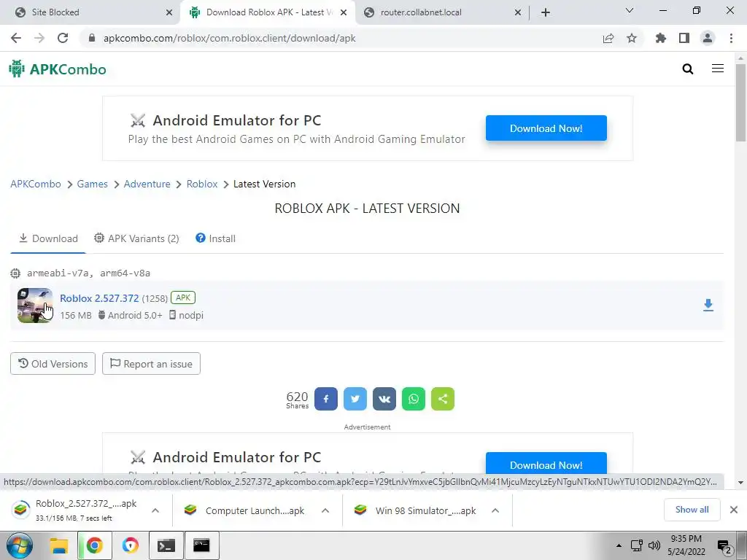Viewport: 747px width, 560px height.
Task: Close the Site Blocked tab
Action: 169,12
